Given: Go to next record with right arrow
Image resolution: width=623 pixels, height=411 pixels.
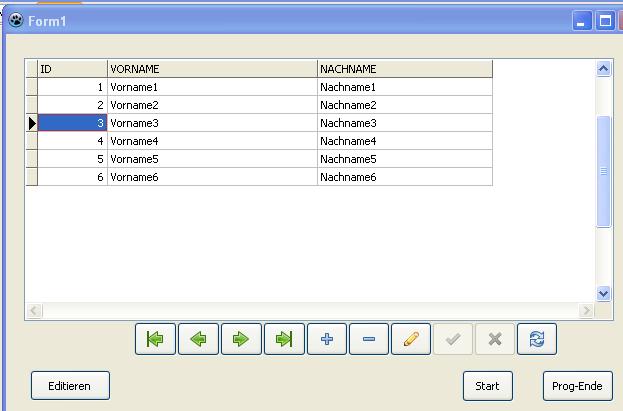Looking at the screenshot, I should coord(241,339).
